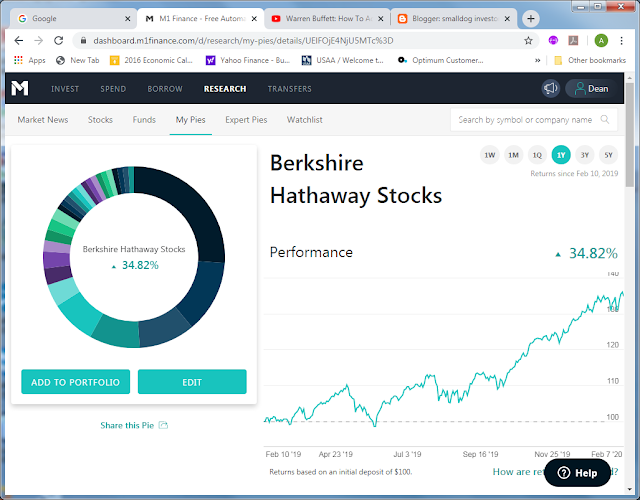Go to the Borrow section
Image resolution: width=640 pixels, height=500 pixels.
pyautogui.click(x=165, y=89)
